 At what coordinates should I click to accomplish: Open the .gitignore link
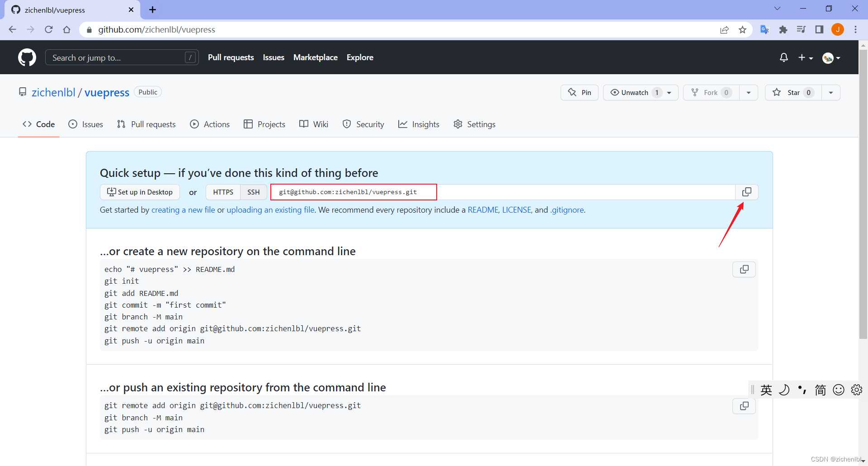(x=567, y=210)
